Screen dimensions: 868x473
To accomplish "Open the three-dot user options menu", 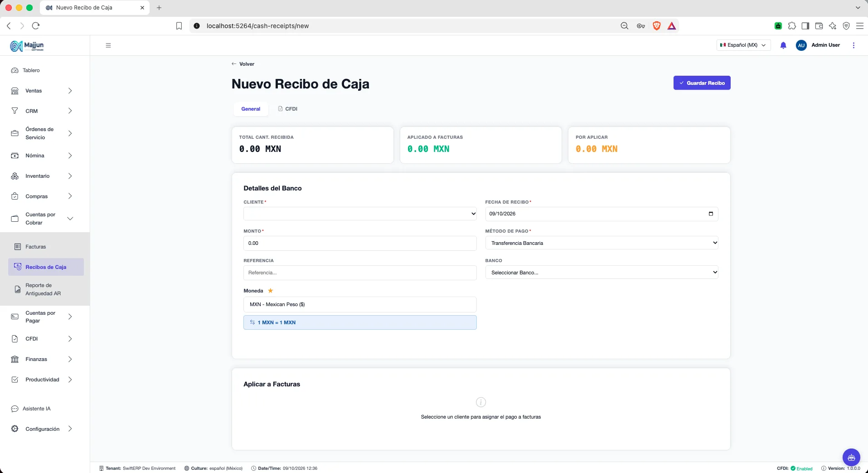I will (x=853, y=45).
